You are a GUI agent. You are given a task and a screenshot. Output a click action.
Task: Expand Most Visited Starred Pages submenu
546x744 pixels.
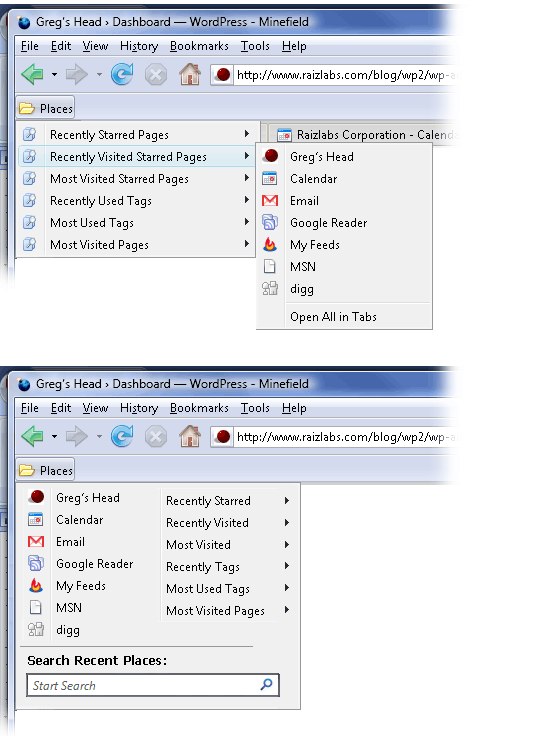(247, 178)
